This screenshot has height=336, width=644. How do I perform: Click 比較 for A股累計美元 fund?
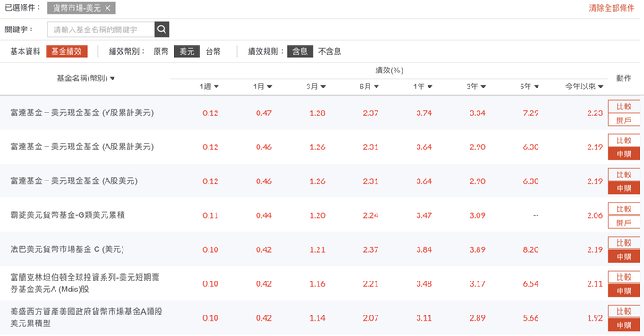tap(624, 140)
